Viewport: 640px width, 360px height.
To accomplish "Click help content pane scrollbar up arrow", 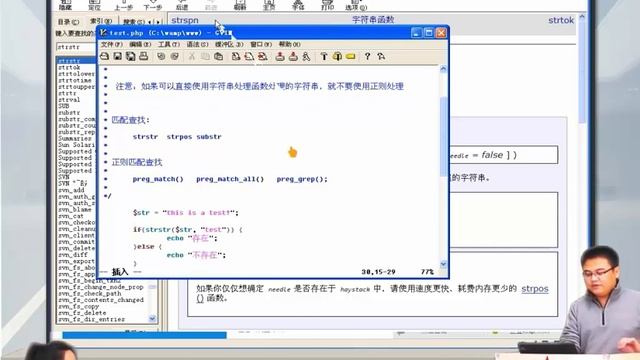I will 582,17.
